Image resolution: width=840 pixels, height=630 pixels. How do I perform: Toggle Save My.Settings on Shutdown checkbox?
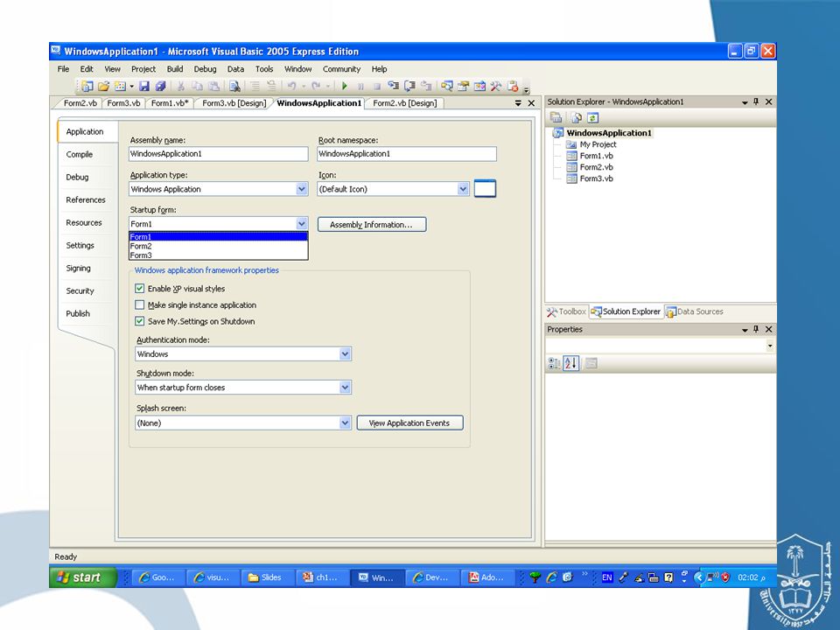pyautogui.click(x=140, y=321)
